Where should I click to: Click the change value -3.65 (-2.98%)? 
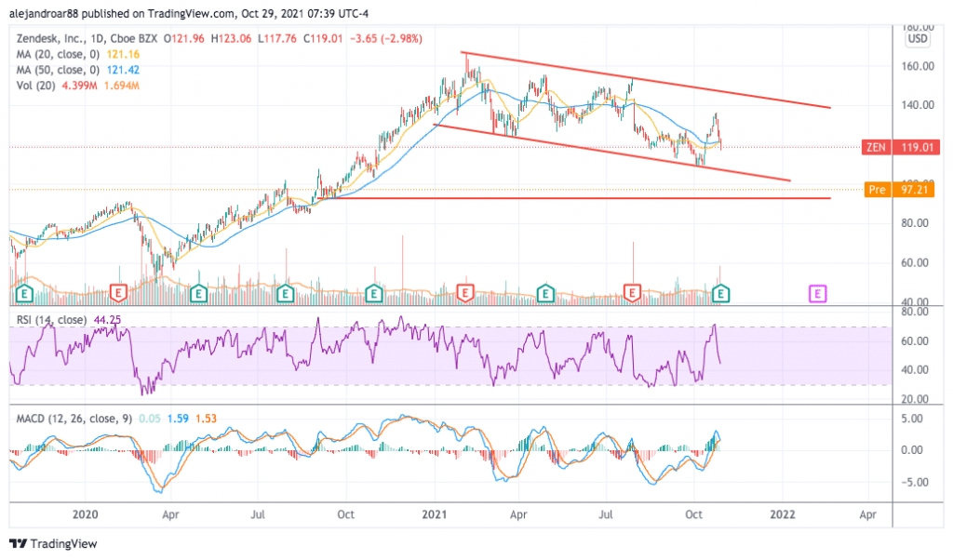coord(386,38)
